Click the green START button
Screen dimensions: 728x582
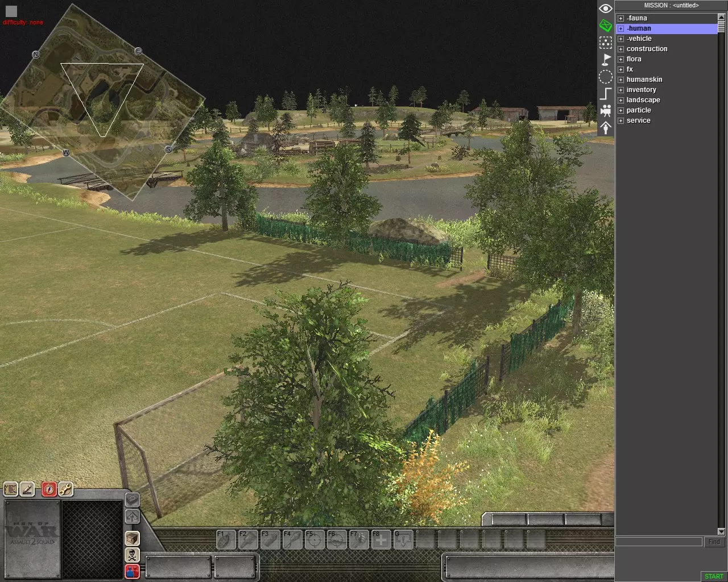[714, 576]
